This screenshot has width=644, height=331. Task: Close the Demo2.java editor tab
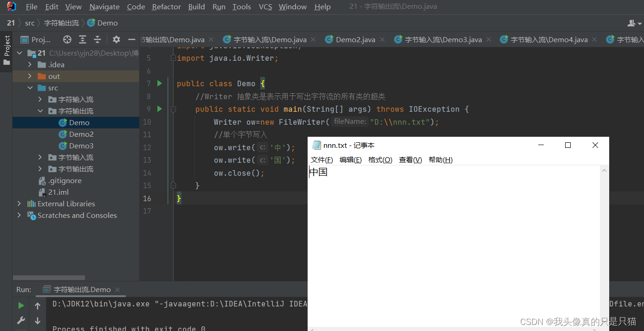382,40
